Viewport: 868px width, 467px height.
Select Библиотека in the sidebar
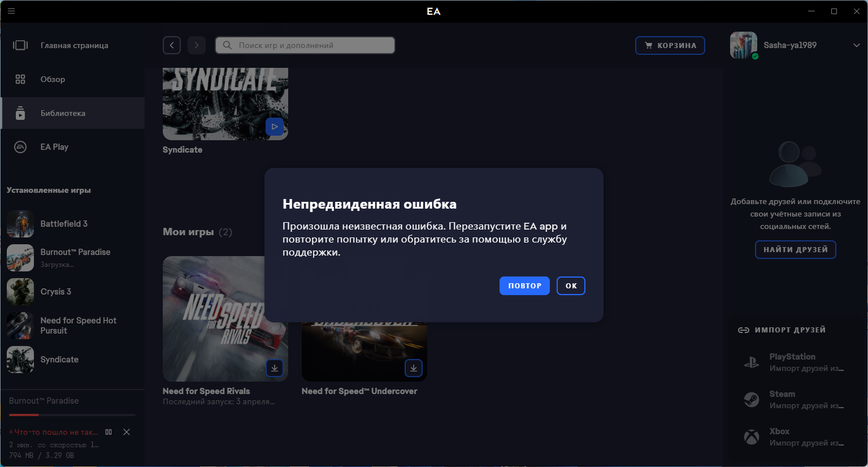coord(72,113)
